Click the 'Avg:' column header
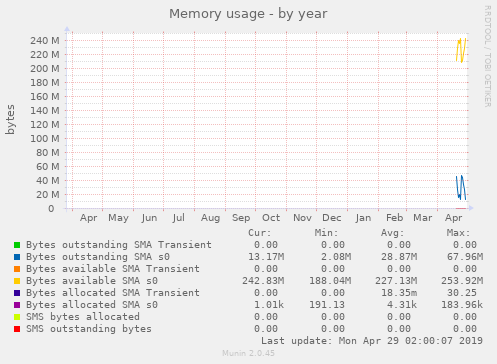Viewport: 497px width, 364px height. (393, 233)
